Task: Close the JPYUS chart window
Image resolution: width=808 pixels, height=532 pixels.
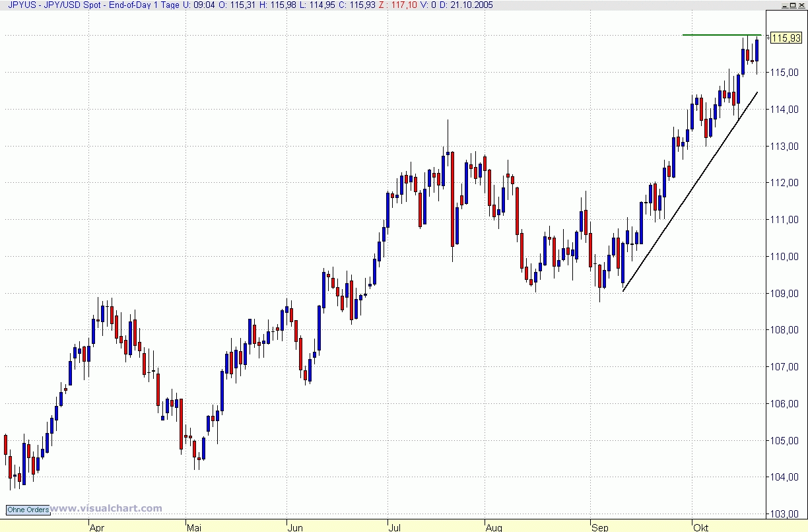Action: click(801, 5)
